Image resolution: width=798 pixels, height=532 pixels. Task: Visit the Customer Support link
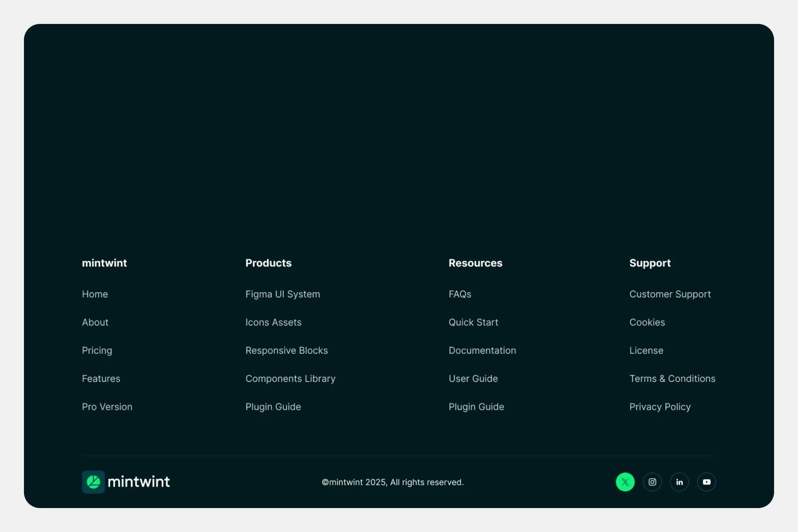point(670,294)
